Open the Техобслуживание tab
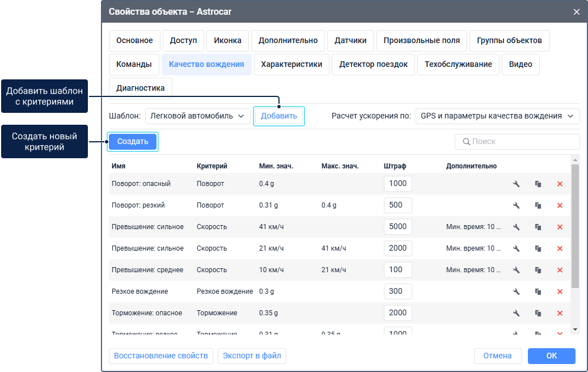 tap(458, 64)
